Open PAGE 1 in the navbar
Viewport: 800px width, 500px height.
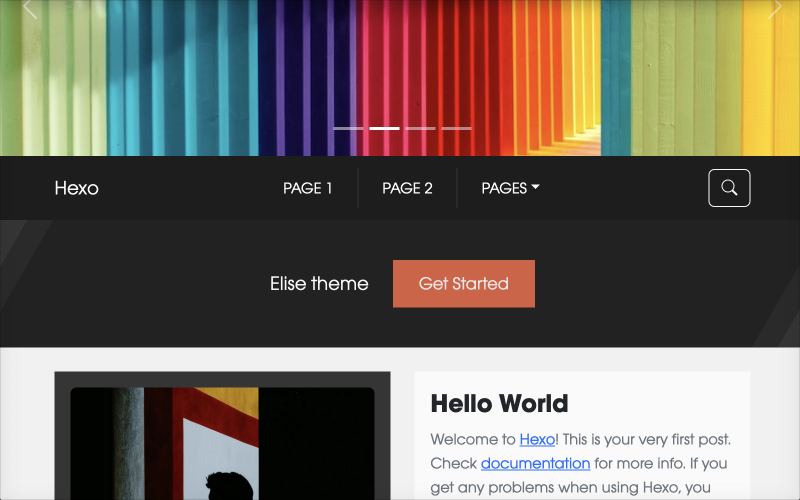tap(307, 188)
